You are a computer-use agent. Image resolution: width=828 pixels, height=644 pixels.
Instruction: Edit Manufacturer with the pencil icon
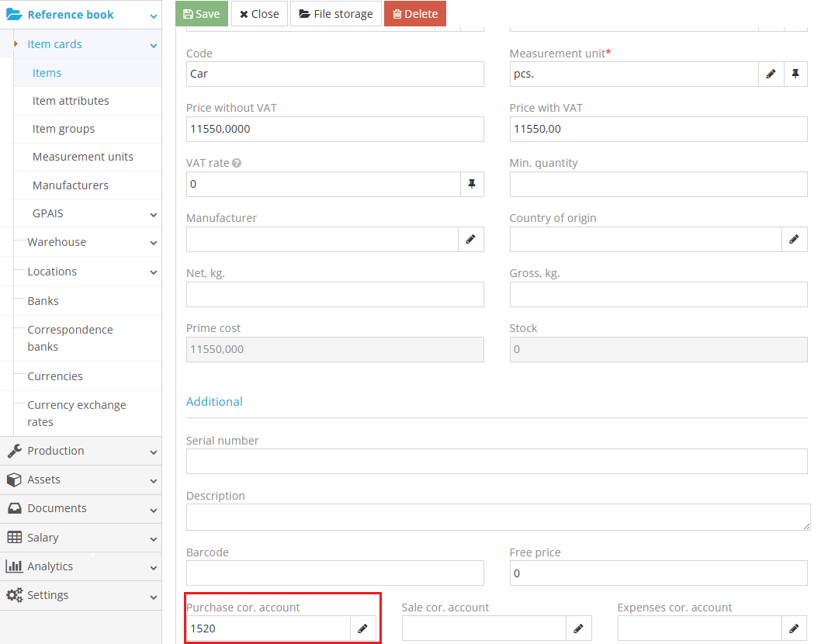[470, 240]
